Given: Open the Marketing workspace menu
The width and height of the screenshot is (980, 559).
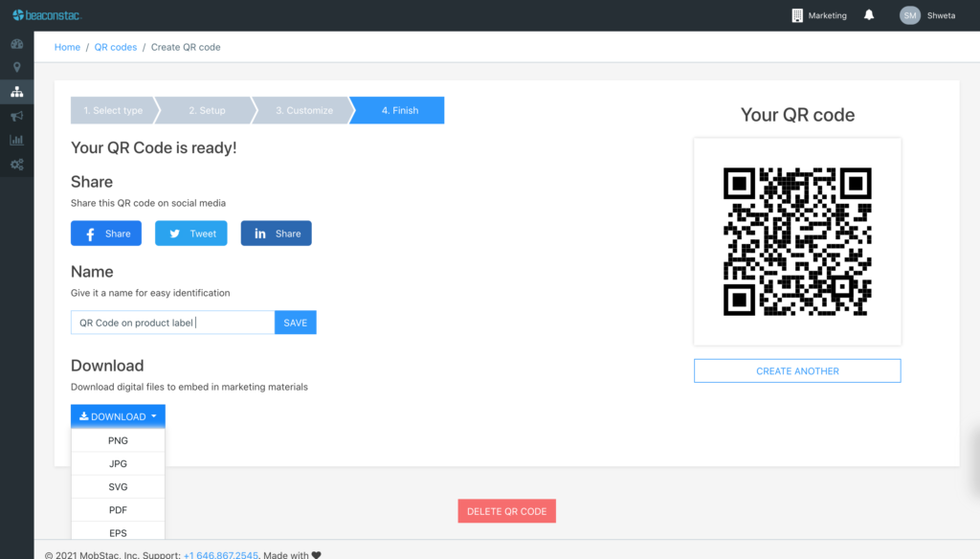Looking at the screenshot, I should [819, 14].
